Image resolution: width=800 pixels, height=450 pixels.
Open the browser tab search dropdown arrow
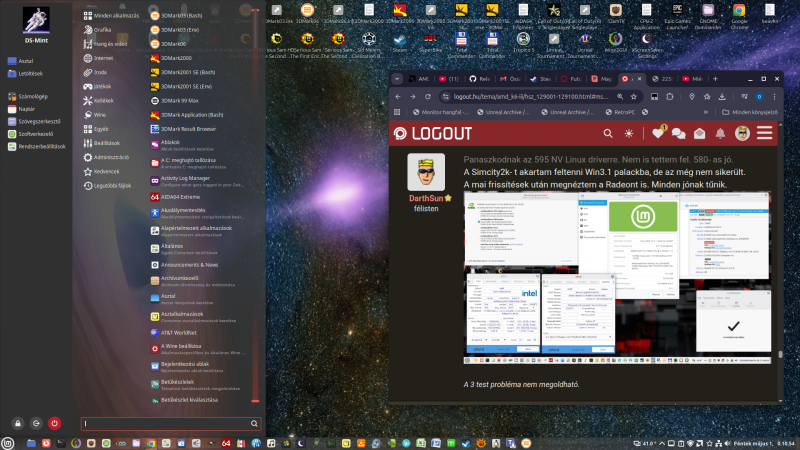click(x=397, y=79)
